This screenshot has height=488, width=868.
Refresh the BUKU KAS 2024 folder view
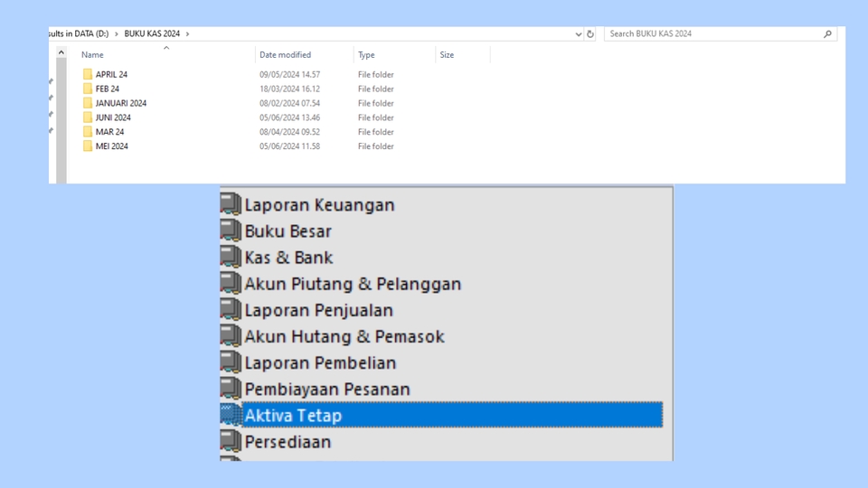pos(590,33)
